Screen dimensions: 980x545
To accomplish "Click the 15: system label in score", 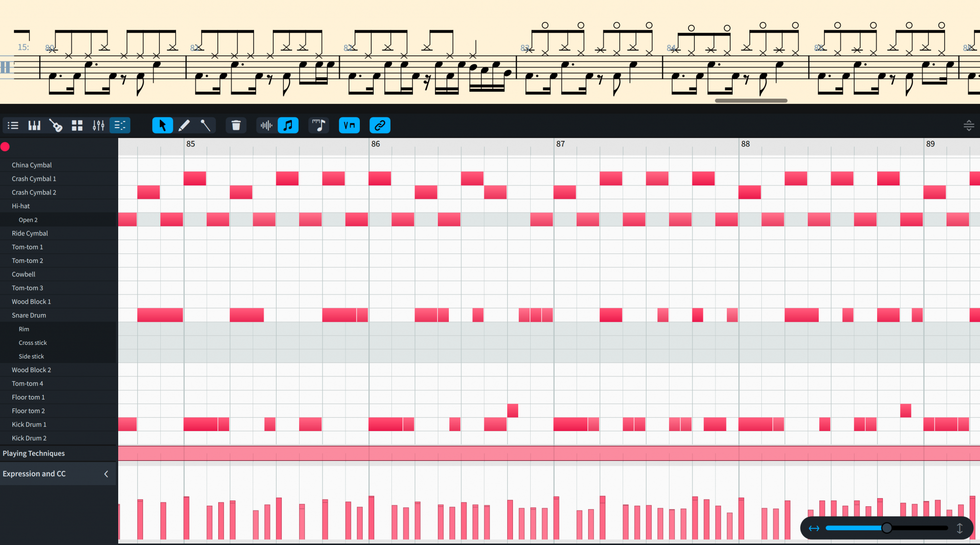I will [23, 47].
